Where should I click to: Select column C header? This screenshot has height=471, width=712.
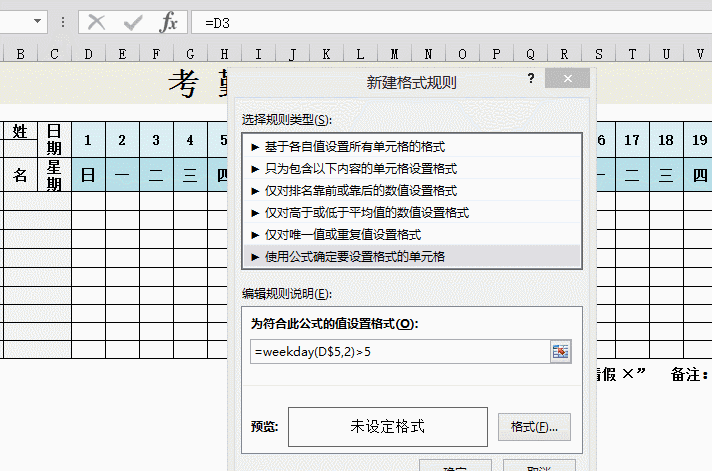point(54,54)
